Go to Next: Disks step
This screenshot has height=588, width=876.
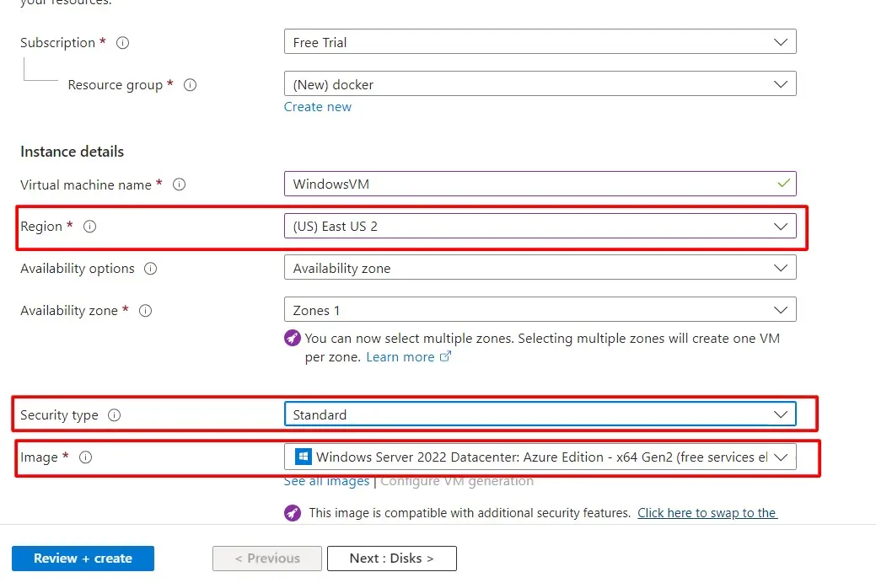[x=391, y=559]
